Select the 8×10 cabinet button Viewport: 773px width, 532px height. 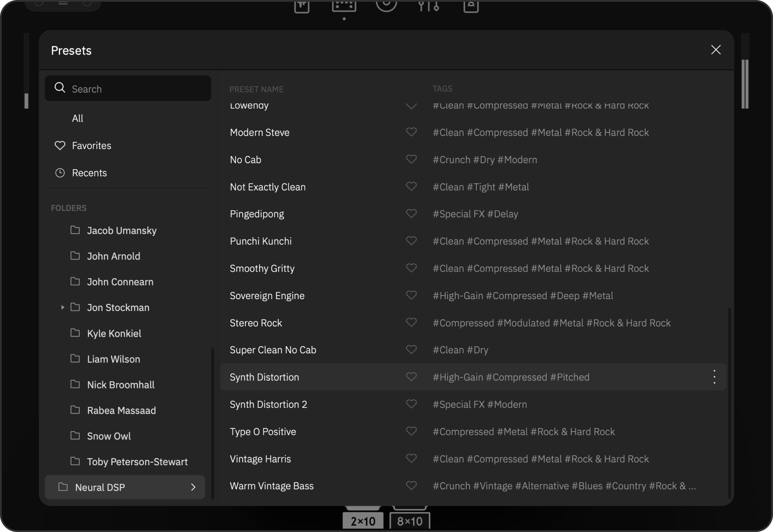410,521
